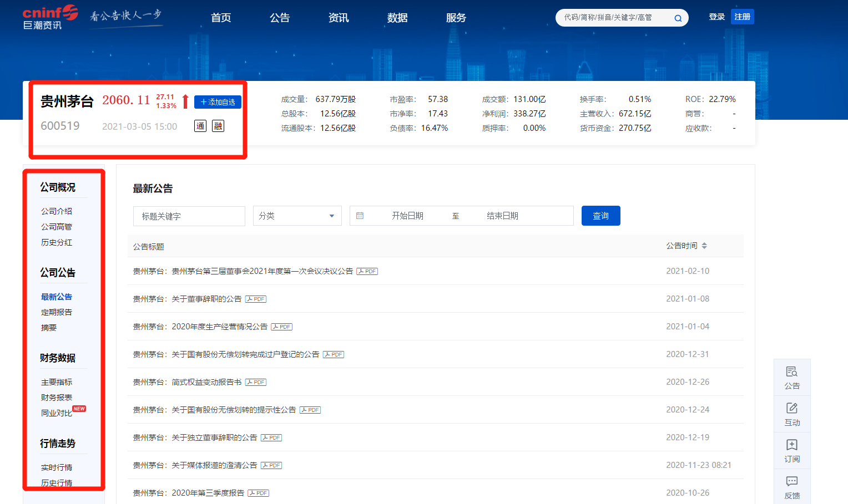Click the 登录 link
The height and width of the screenshot is (504, 848).
pyautogui.click(x=716, y=17)
